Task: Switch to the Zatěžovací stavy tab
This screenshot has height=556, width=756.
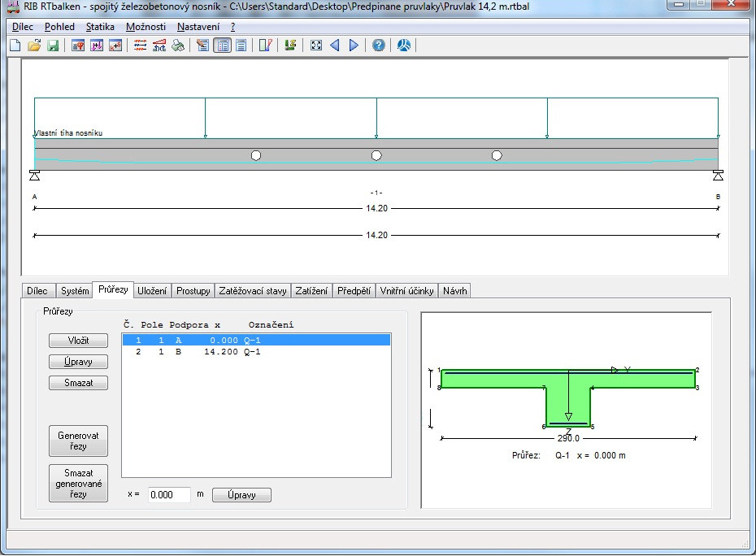Action: coord(252,291)
